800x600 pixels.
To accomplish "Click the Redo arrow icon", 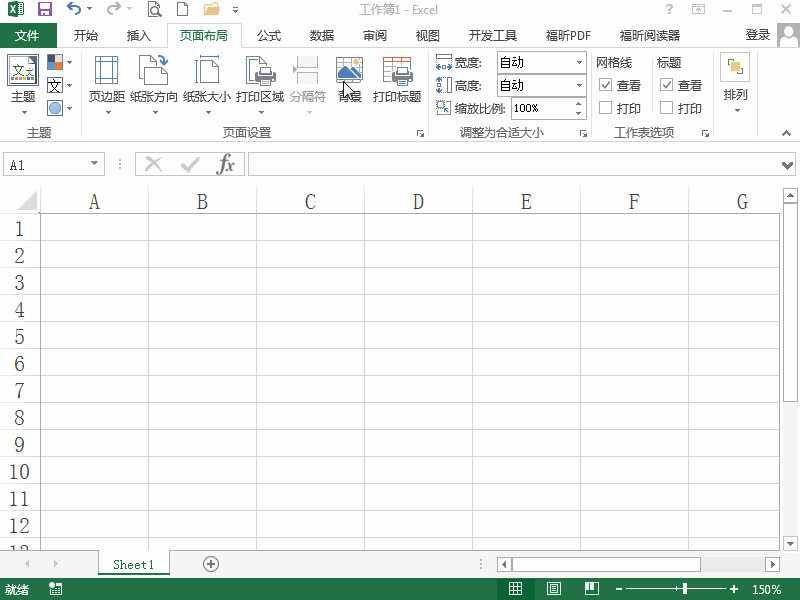I will coord(114,9).
